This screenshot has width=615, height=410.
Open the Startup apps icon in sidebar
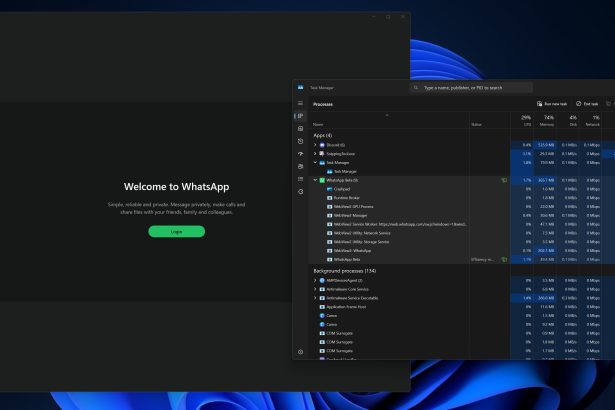(x=300, y=154)
